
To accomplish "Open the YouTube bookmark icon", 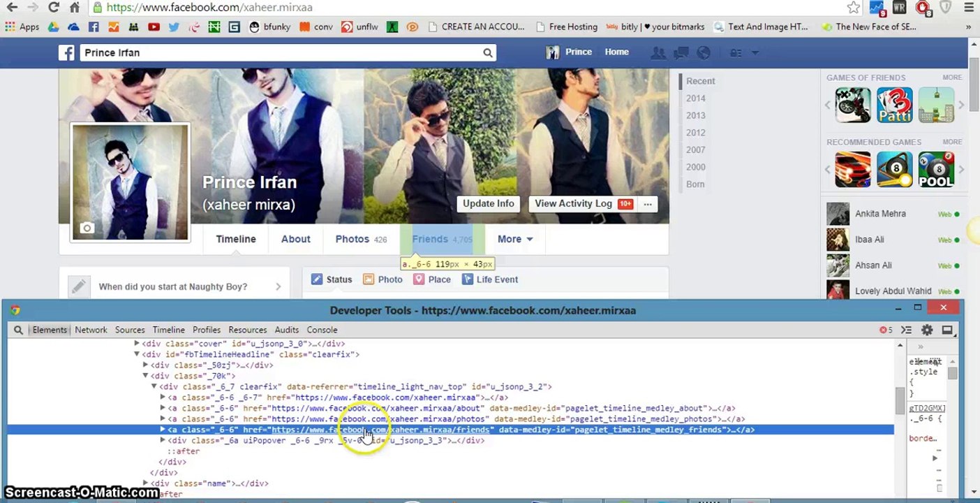I will [154, 27].
